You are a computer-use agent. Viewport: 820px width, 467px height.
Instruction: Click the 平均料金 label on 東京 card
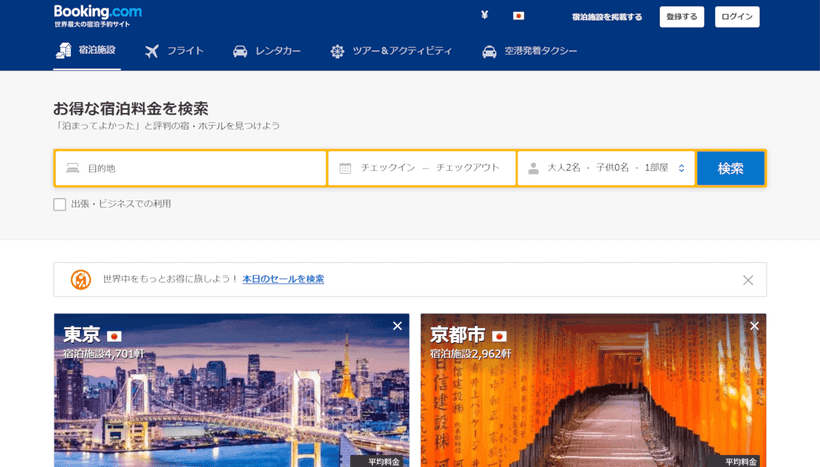coord(384,462)
